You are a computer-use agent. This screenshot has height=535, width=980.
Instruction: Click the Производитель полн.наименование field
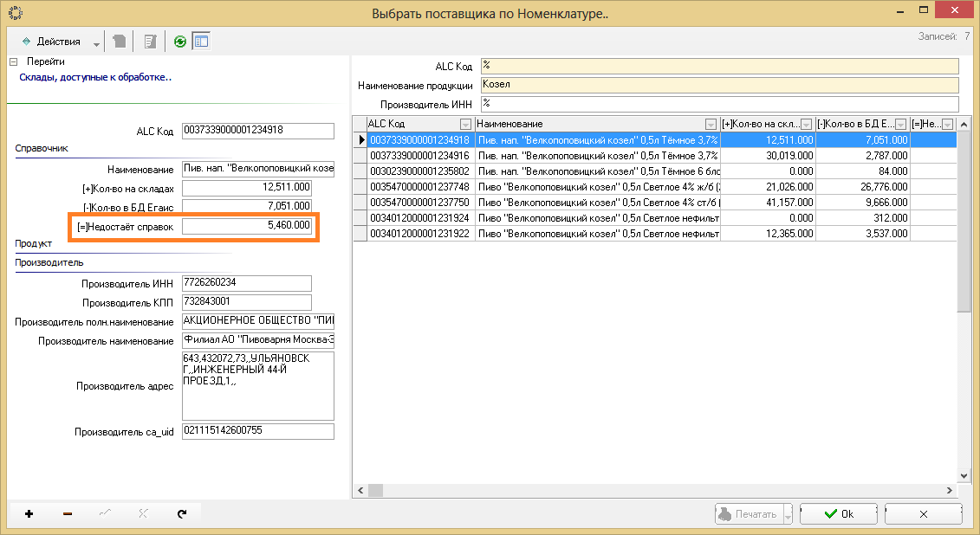tap(258, 321)
